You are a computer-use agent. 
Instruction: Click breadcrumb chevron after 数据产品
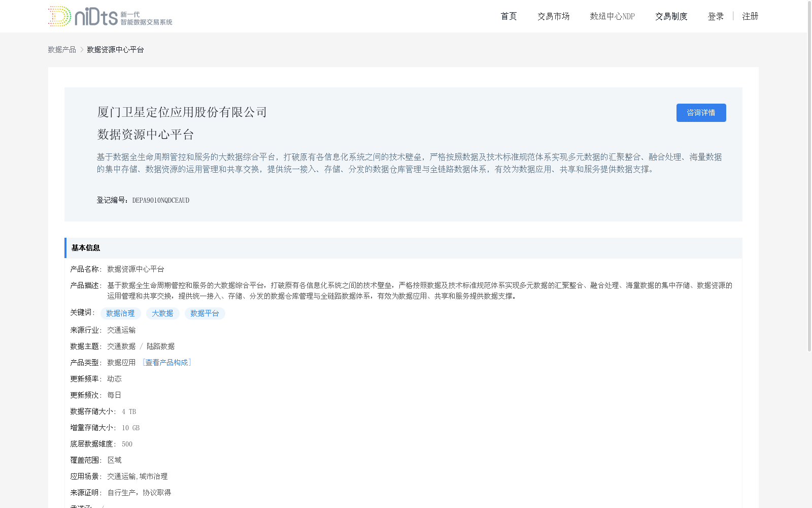[x=82, y=50]
